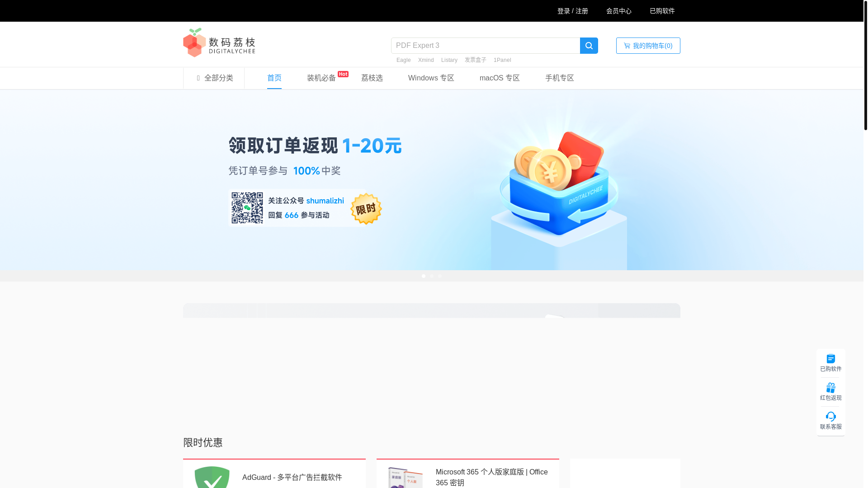Screen dimensions: 868x488
Task: Expand 全部分类 category menu
Action: click(214, 78)
